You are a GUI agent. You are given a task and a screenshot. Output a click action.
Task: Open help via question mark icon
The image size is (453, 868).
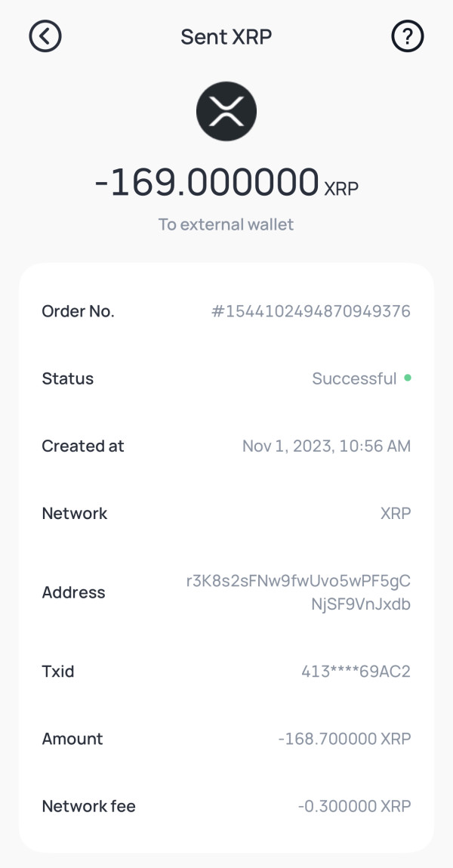[x=408, y=36]
